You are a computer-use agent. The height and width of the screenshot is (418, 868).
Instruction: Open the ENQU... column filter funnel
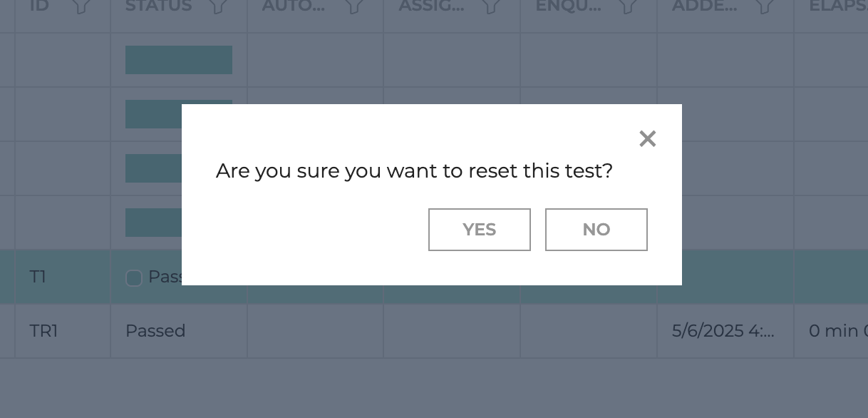(627, 6)
